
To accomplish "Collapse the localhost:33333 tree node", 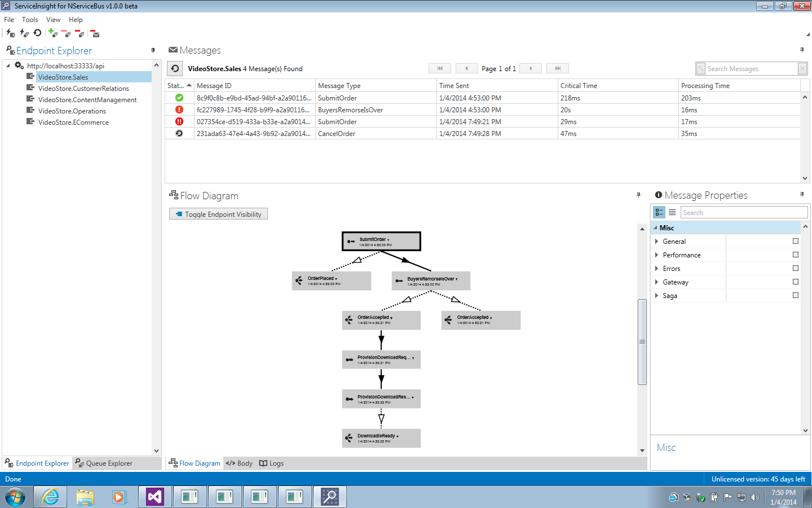I will pos(8,65).
